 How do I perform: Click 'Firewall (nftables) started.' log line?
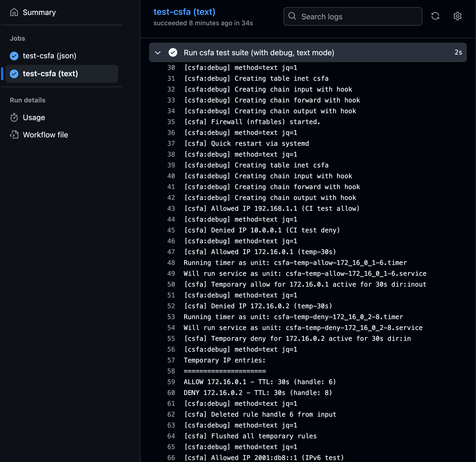click(252, 122)
